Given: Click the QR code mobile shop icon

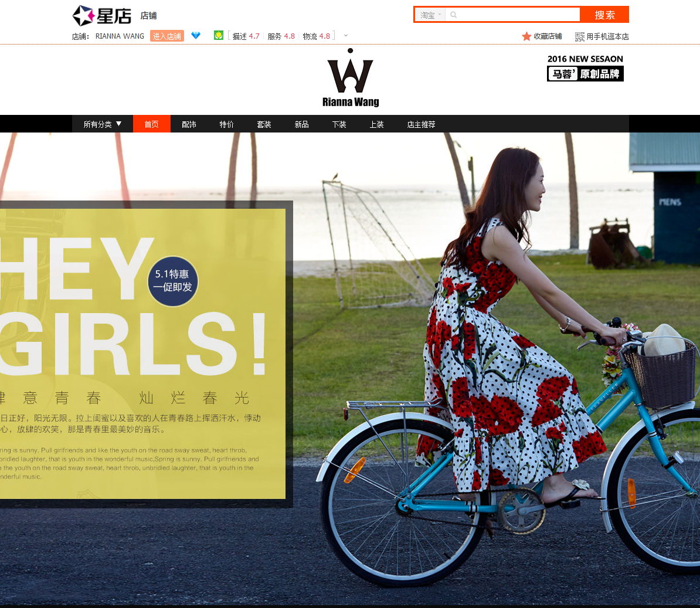Looking at the screenshot, I should [x=579, y=36].
